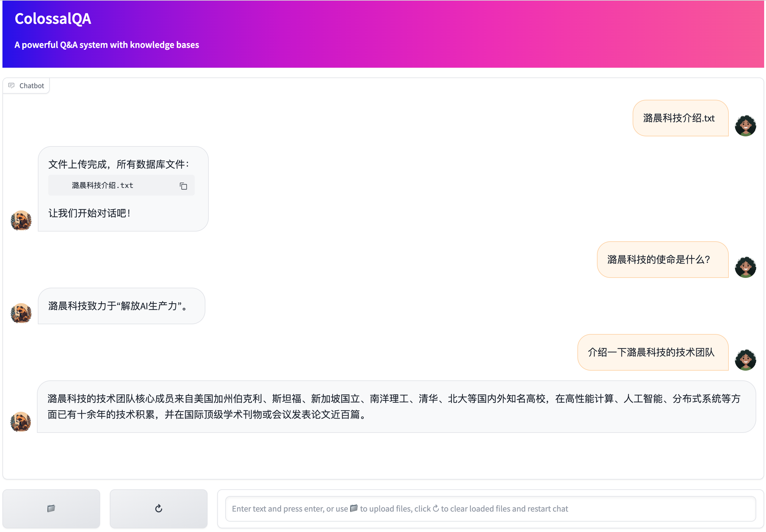The image size is (766, 532).
Task: Click the restart chat refresh button
Action: [x=158, y=508]
